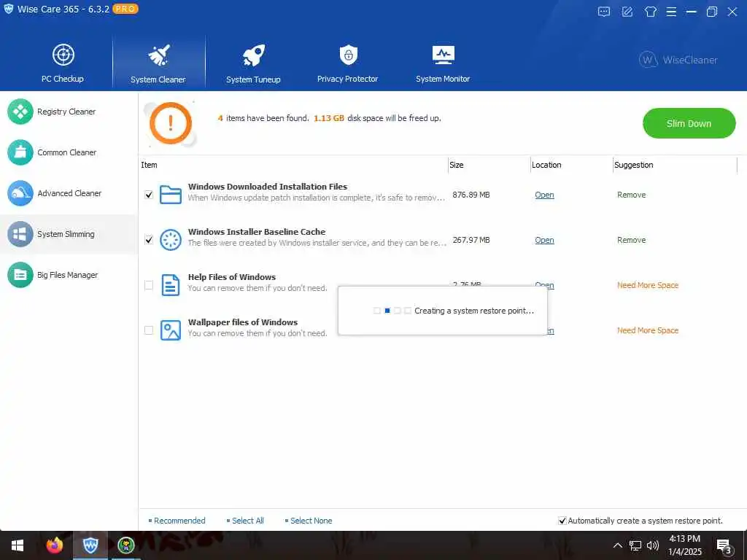Viewport: 747px width, 560px height.
Task: Click Remove suggestion for Windows Installer Baseline Cache
Action: tap(631, 240)
